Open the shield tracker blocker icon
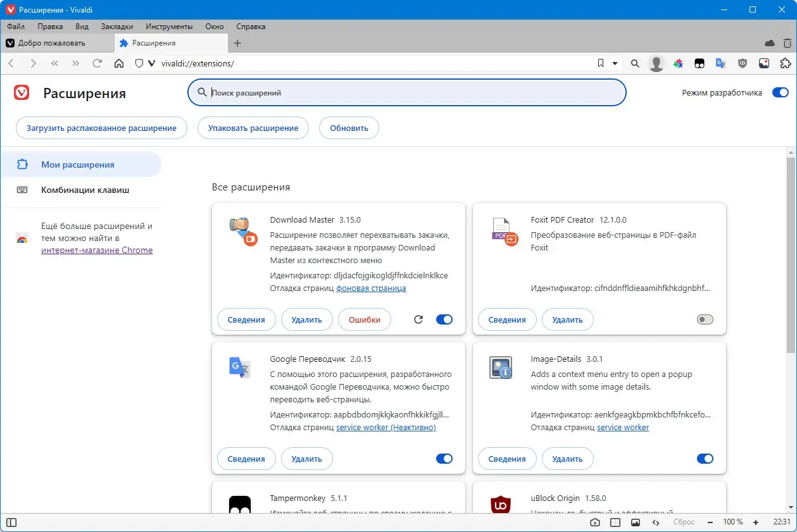The width and height of the screenshot is (797, 532). point(139,63)
